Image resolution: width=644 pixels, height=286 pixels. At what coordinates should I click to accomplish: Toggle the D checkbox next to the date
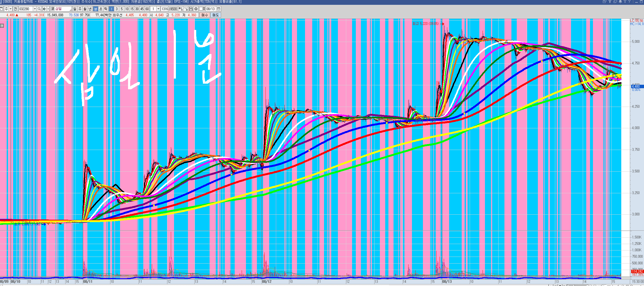pyautogui.click(x=201, y=9)
